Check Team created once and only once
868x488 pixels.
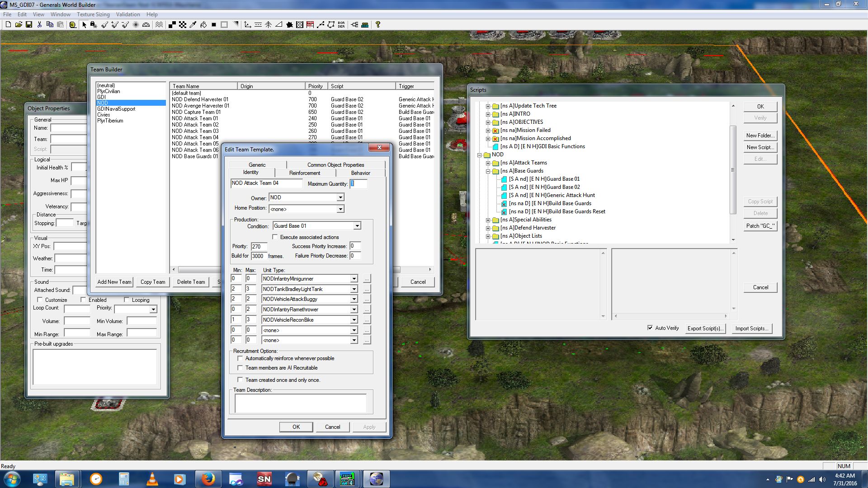240,380
